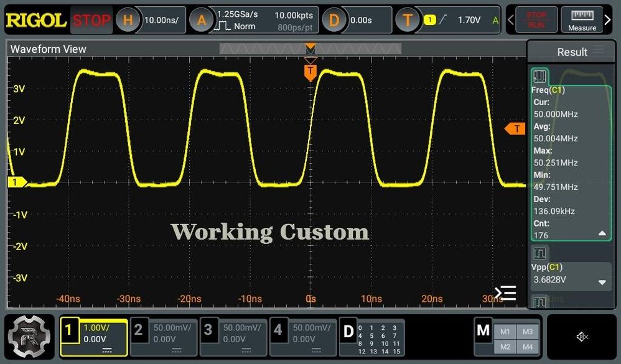The height and width of the screenshot is (364, 621).
Task: Open acquisition settings via the A icon
Action: [201, 19]
